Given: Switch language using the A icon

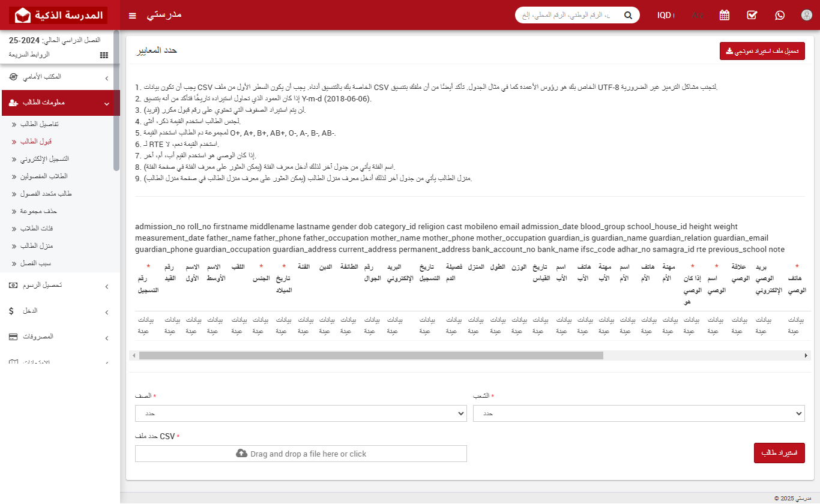Looking at the screenshot, I should (698, 15).
